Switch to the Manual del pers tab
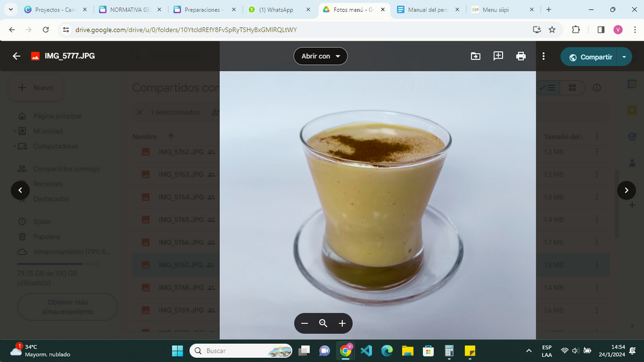Screen dimensions: 644x362 coord(428,9)
